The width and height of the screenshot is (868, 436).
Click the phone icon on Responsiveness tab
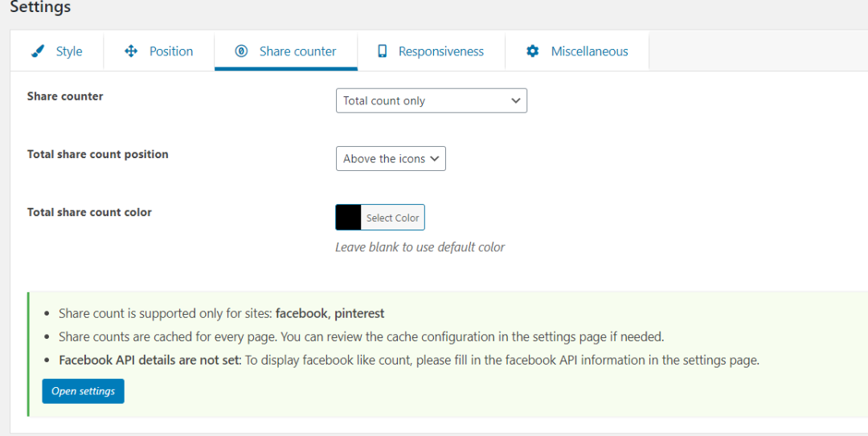[x=382, y=51]
